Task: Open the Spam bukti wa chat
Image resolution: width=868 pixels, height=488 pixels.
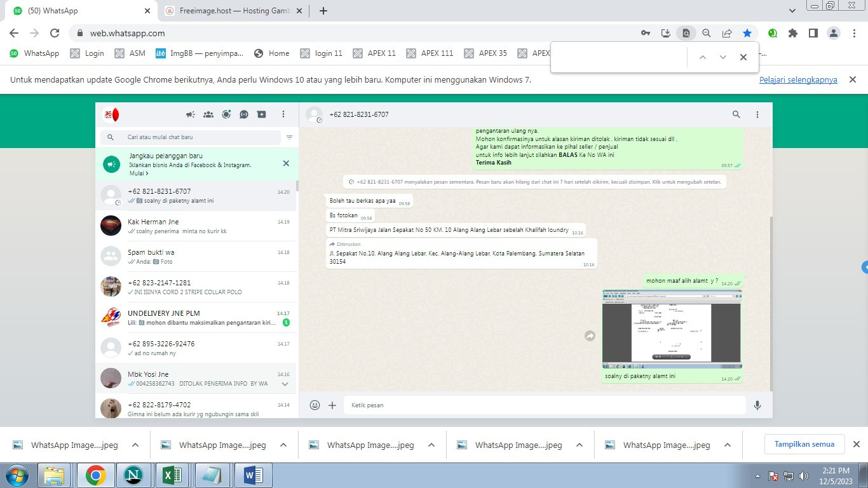Action: click(x=196, y=257)
